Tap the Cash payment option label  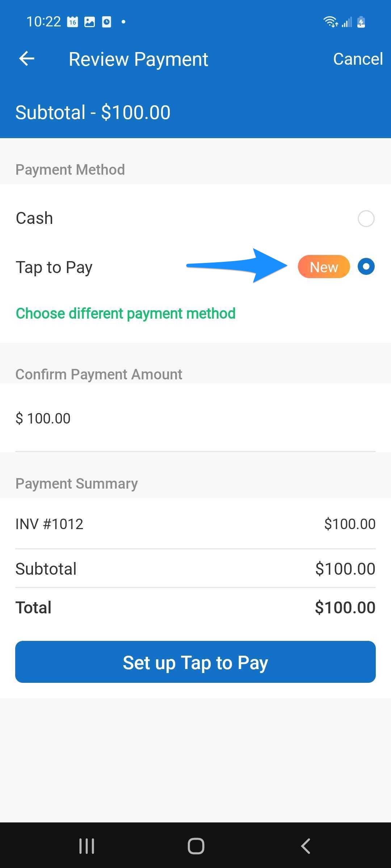34,218
